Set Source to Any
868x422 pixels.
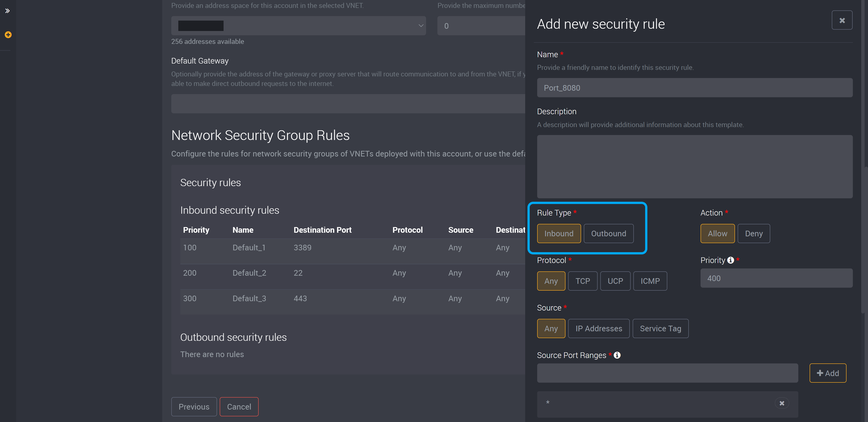click(551, 328)
